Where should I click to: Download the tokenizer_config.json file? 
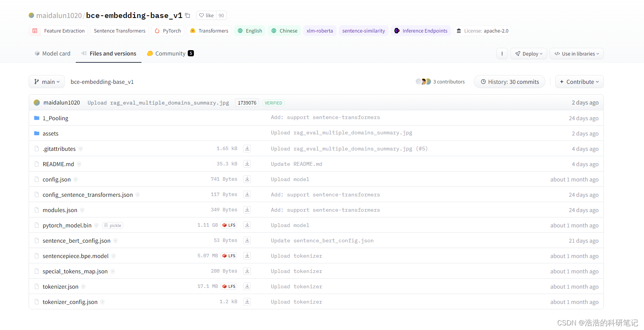[247, 302]
